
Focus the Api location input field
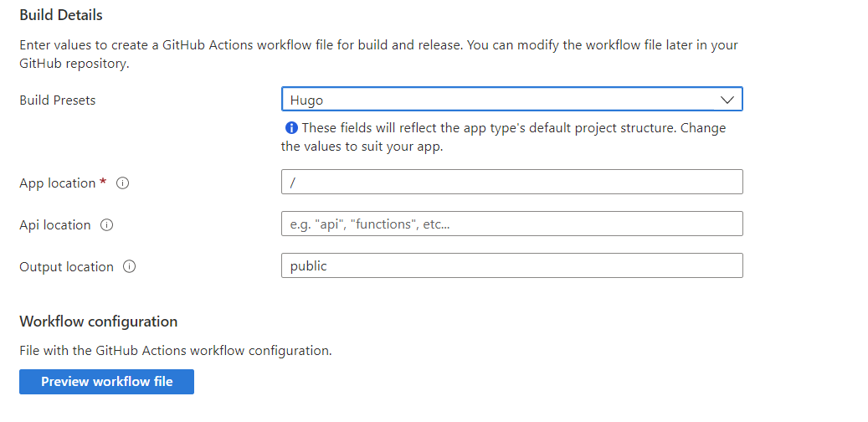coord(511,224)
